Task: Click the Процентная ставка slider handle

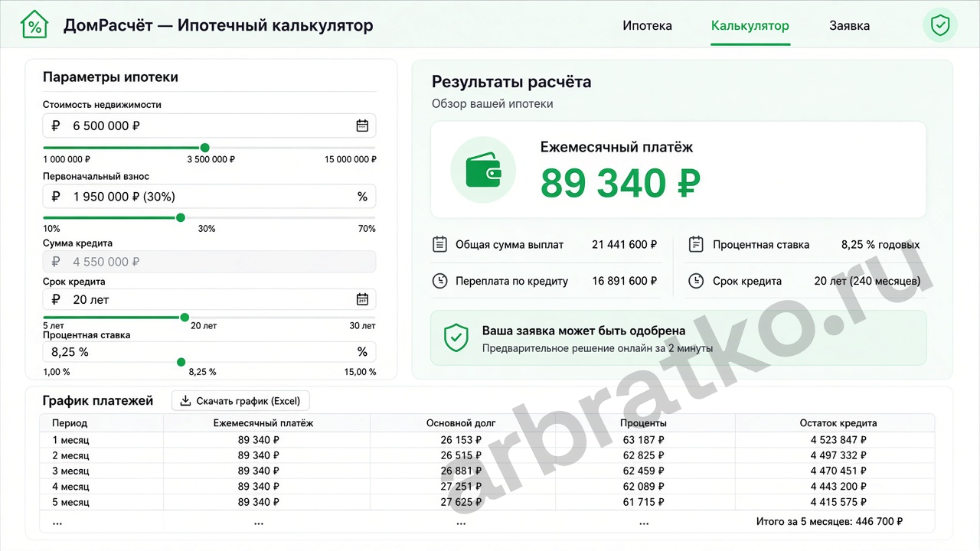Action: click(x=181, y=362)
